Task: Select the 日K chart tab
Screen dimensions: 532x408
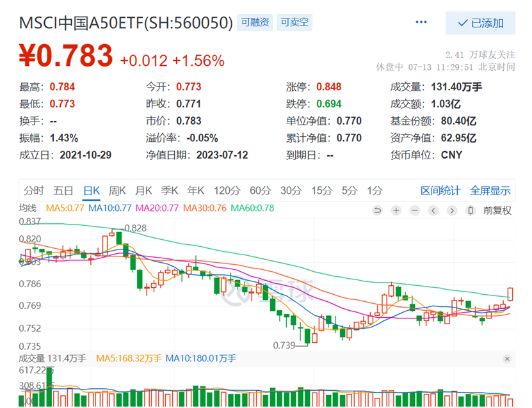Action: tap(92, 191)
